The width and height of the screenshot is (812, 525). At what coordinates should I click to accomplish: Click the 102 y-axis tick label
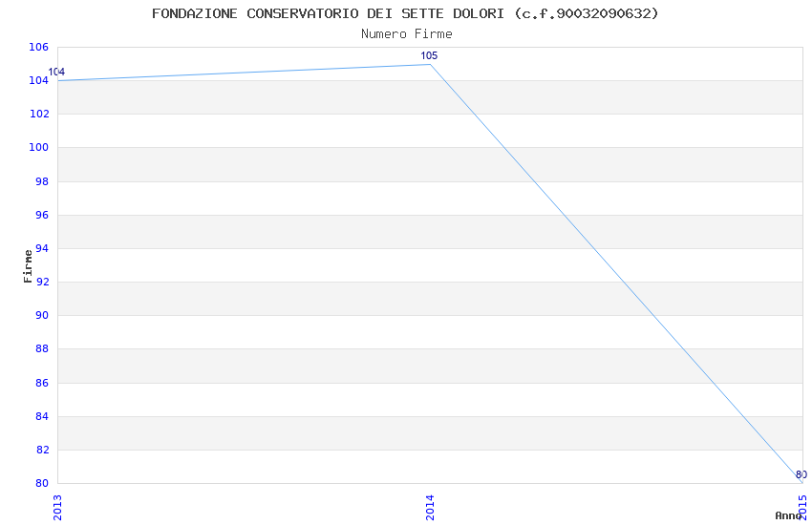38,114
